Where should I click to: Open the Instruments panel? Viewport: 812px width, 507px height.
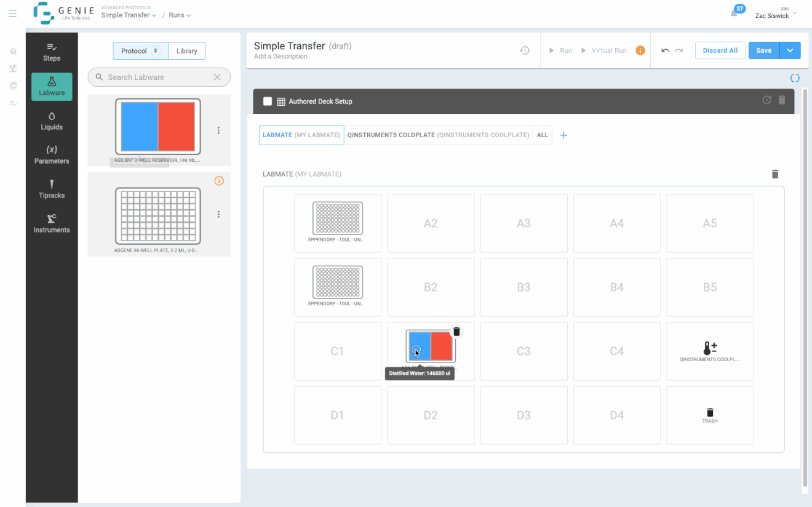tap(52, 224)
